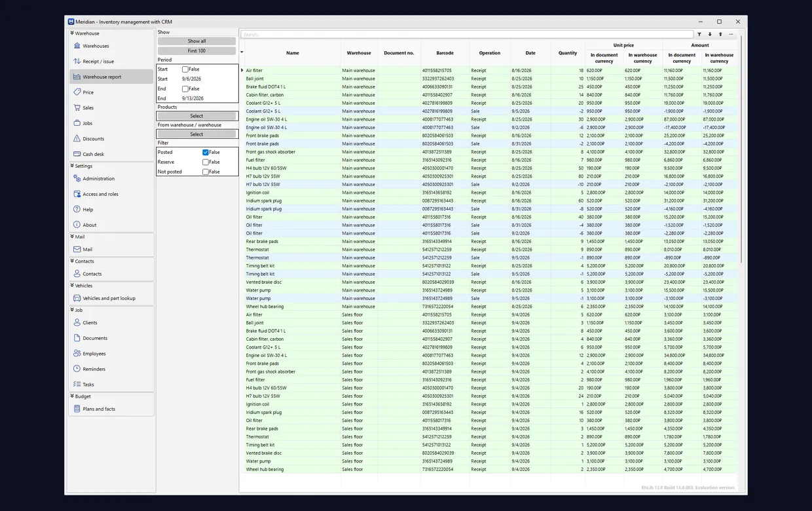Open the Employees icon
The image size is (812, 511).
coord(77,354)
